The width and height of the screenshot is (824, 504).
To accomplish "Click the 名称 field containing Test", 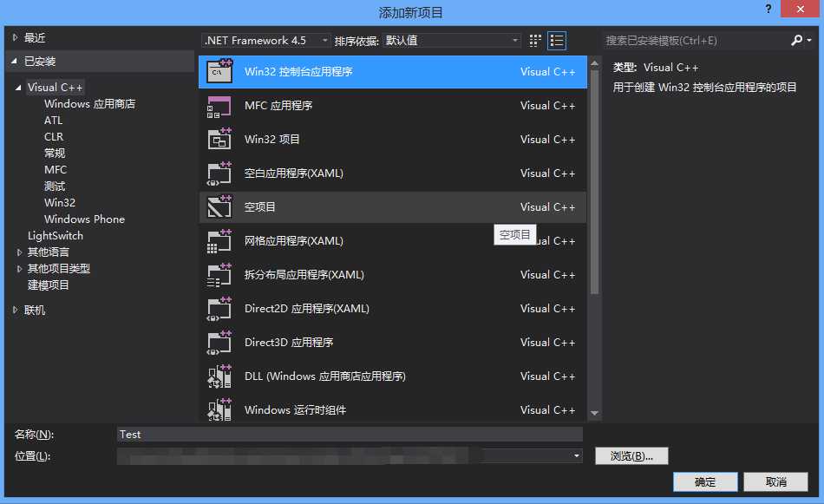I will click(350, 434).
